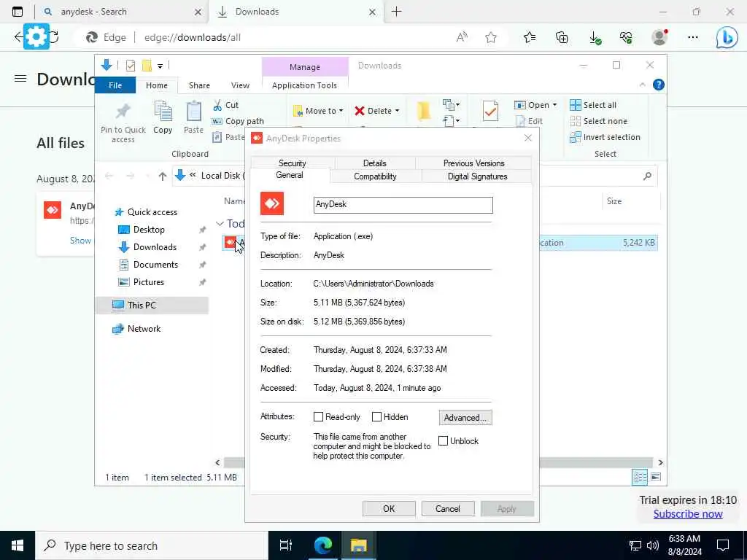747x560 pixels.
Task: Click the New folder icon in ribbon
Action: [424, 111]
